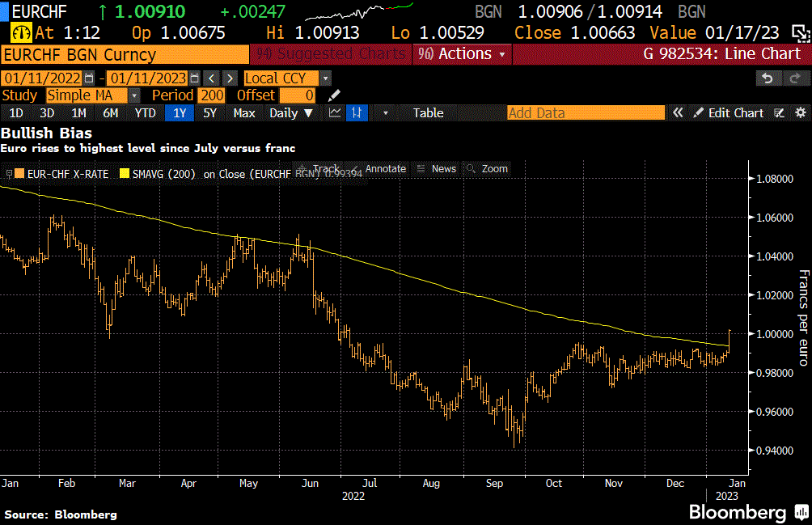Click the Table view button
This screenshot has height=525, width=812.
click(x=429, y=113)
